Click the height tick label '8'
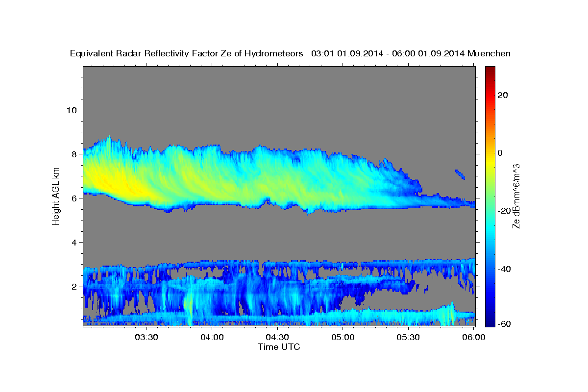The height and width of the screenshot is (392, 588). coord(73,154)
